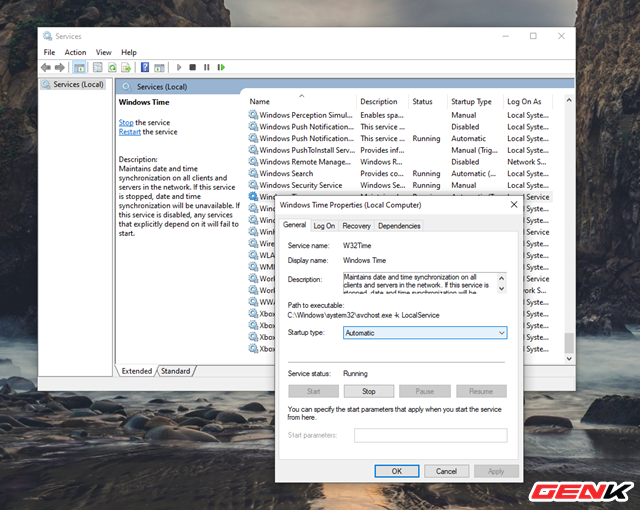This screenshot has height=510, width=640.
Task: Maximize the Services window
Action: (x=533, y=36)
